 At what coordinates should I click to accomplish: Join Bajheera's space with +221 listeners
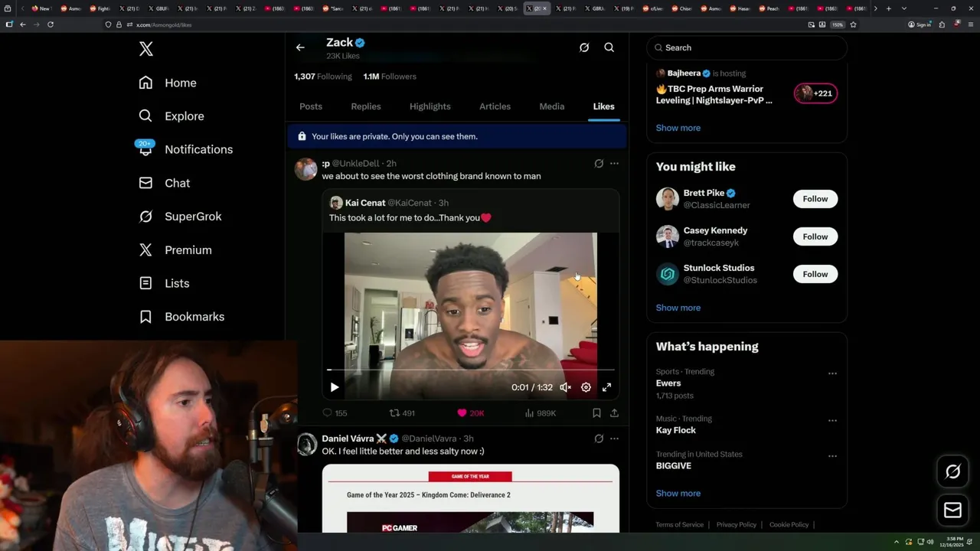point(815,93)
